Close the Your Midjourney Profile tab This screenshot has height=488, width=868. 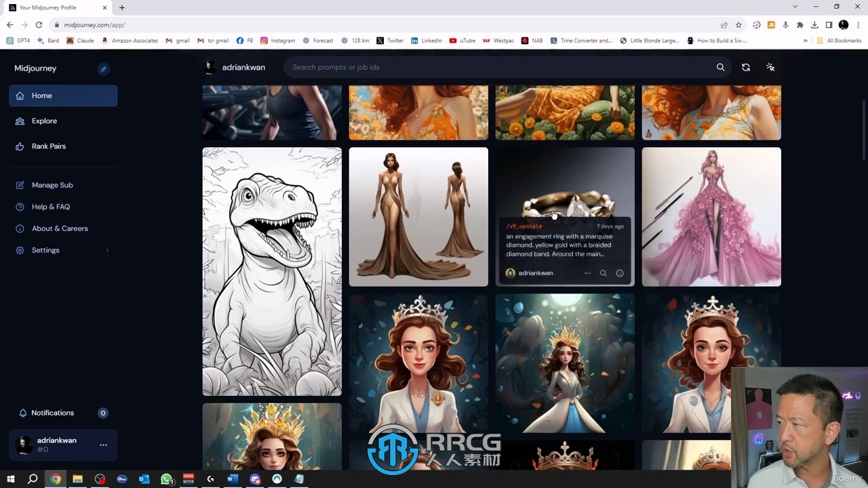(105, 7)
